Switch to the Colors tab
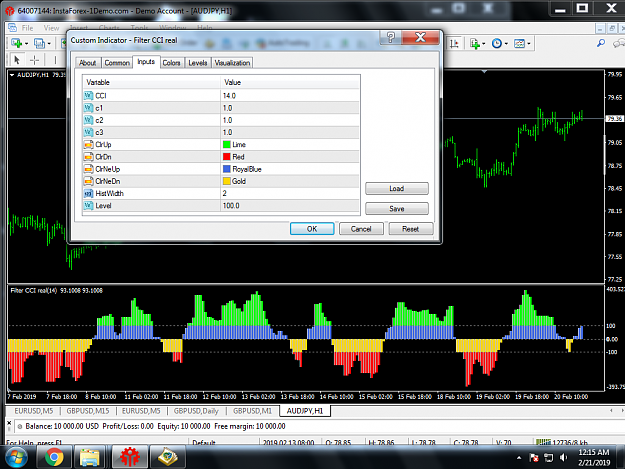Viewport: 625px width, 469px height. 171,63
